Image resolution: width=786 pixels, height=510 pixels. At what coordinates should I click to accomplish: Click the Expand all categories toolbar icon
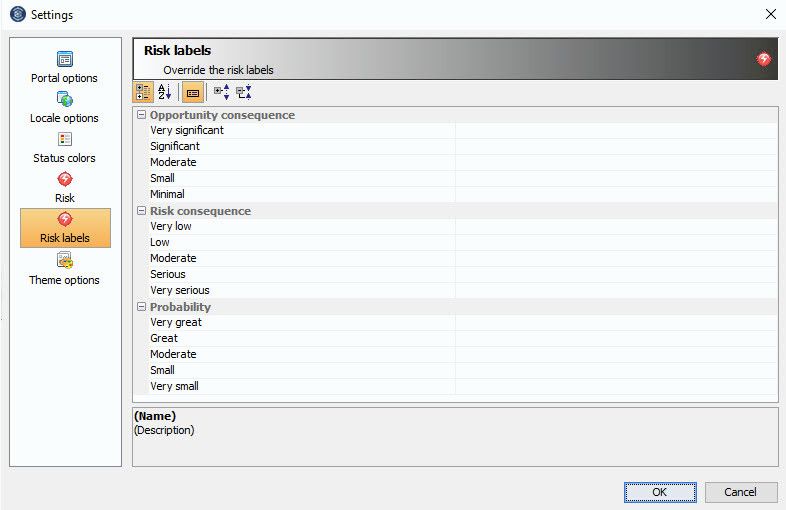click(221, 92)
